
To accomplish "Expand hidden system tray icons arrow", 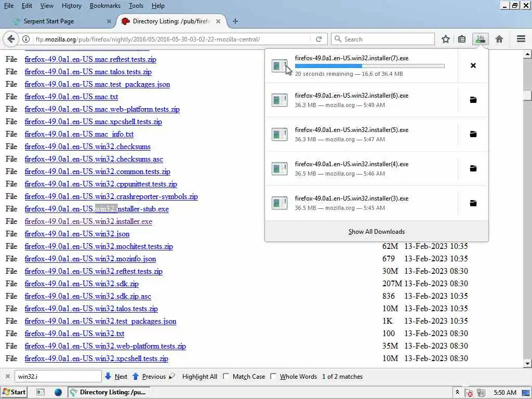I will tap(457, 392).
